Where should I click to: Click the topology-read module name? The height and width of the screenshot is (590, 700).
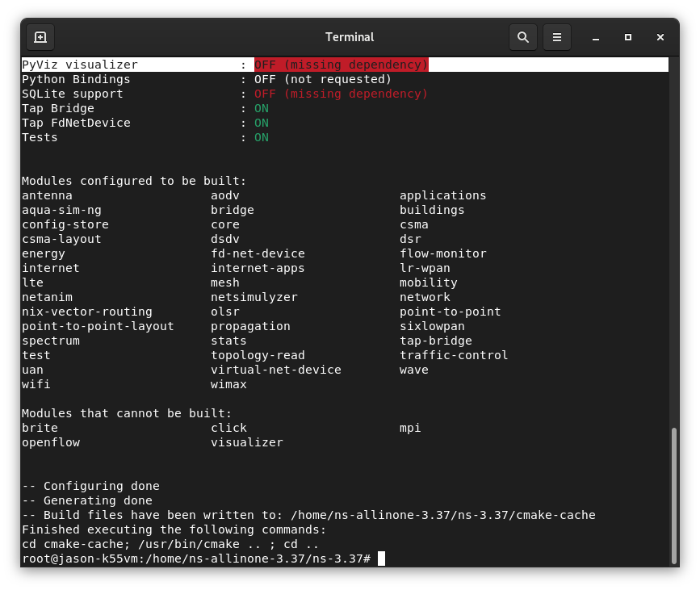pos(258,355)
